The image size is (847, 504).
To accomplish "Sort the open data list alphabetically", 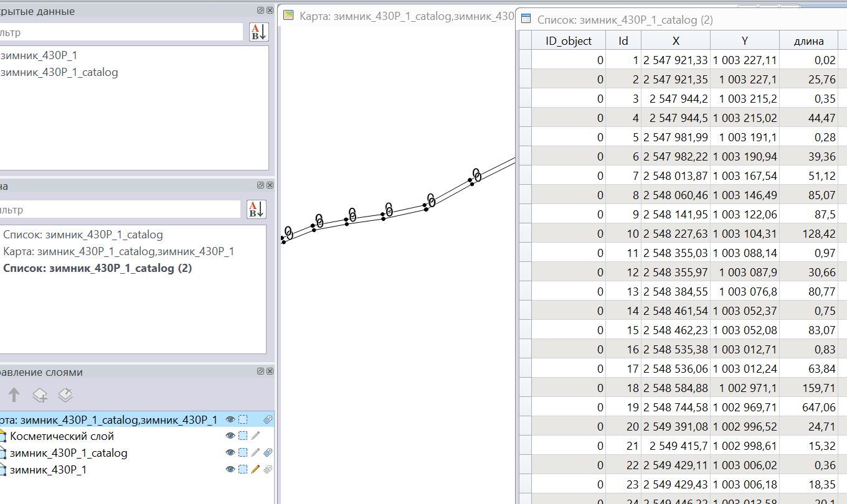I will tap(258, 32).
